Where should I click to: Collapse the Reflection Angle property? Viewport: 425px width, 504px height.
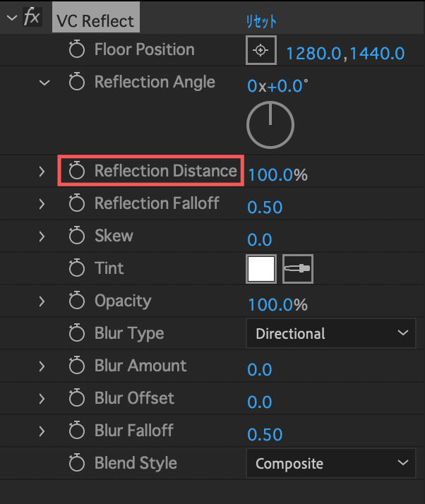[44, 83]
